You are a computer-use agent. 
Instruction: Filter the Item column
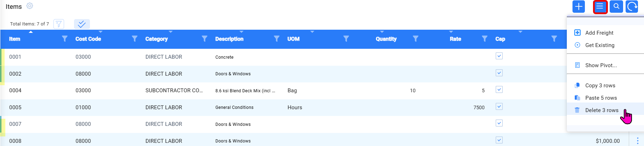point(64,39)
